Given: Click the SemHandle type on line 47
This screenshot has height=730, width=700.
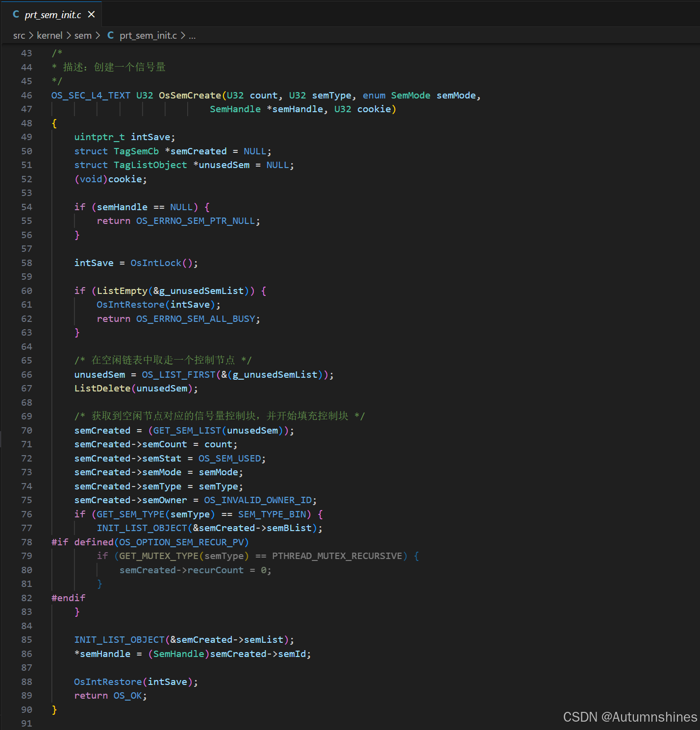Looking at the screenshot, I should coord(235,109).
